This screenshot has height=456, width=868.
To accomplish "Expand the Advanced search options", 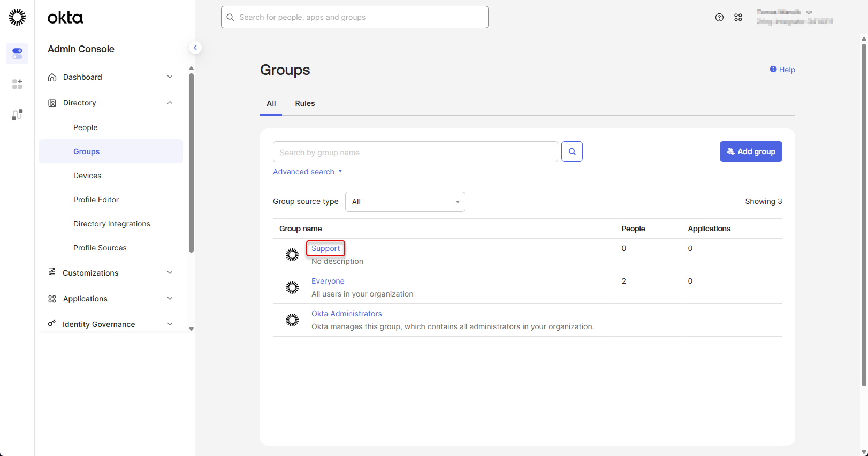I will (307, 172).
